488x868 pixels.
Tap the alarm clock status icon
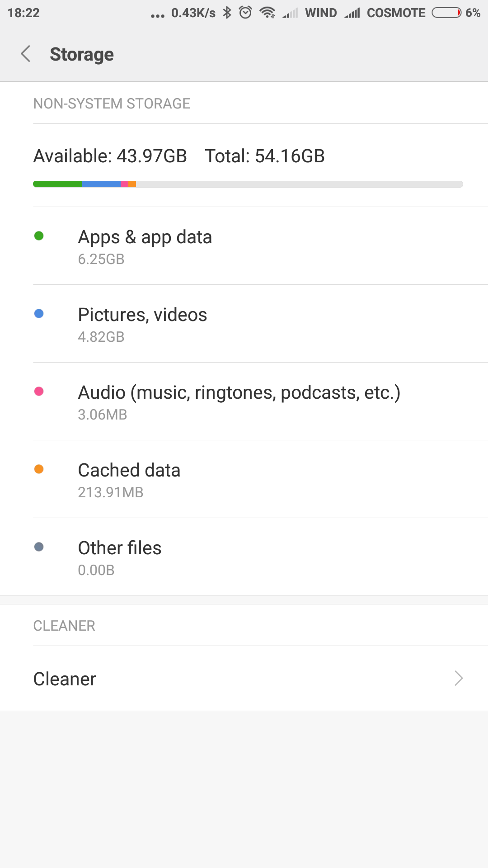(245, 13)
